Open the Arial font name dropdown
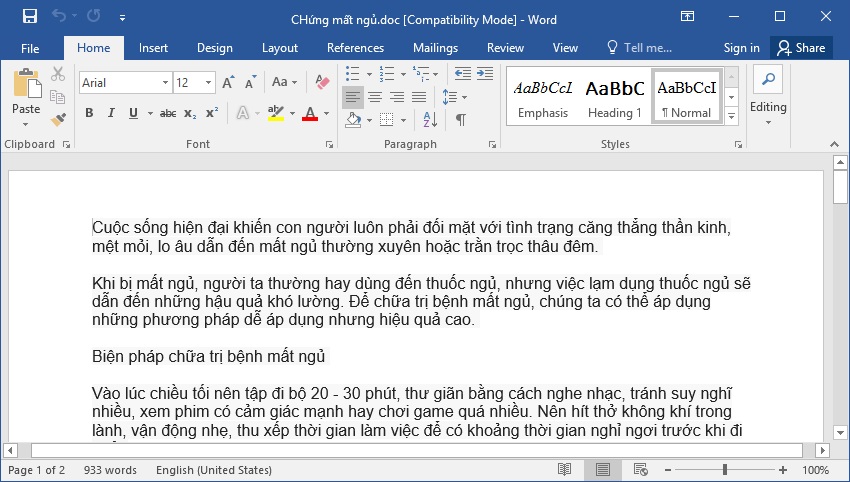Image resolution: width=850 pixels, height=482 pixels. pos(165,83)
